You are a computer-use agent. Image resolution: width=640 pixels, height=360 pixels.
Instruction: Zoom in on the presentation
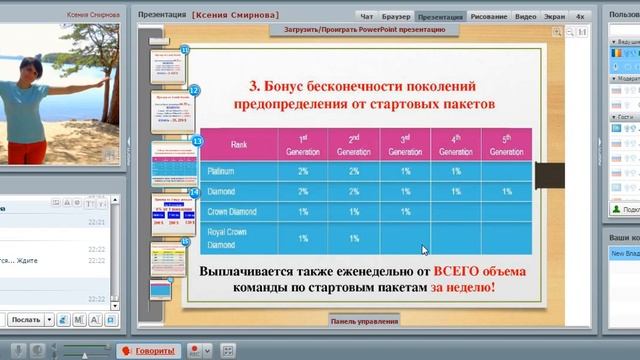[x=557, y=32]
